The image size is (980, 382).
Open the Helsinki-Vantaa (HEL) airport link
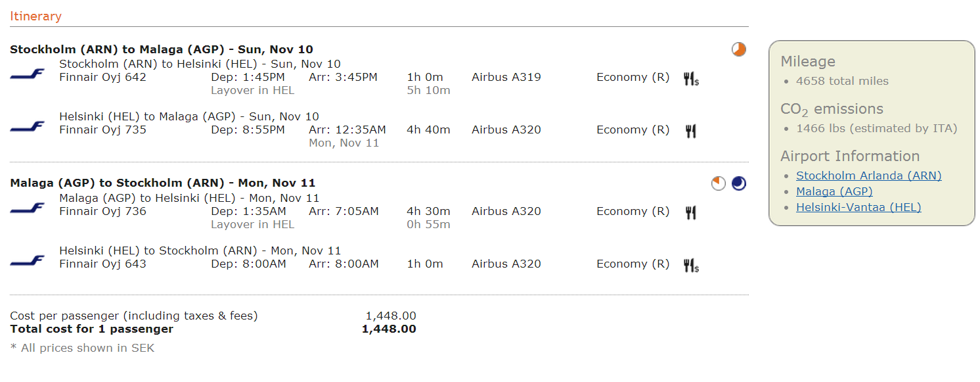click(858, 207)
